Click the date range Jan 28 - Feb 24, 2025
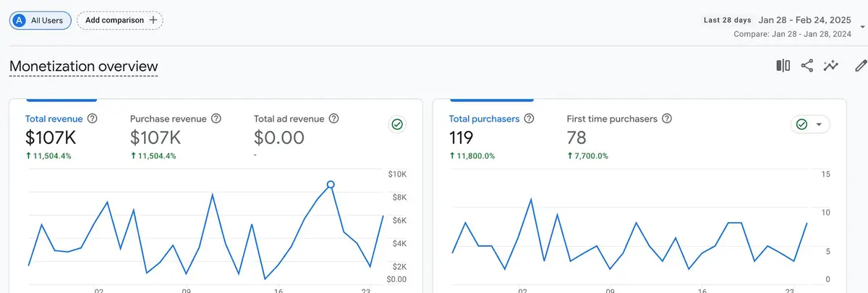868x293 pixels. point(806,20)
